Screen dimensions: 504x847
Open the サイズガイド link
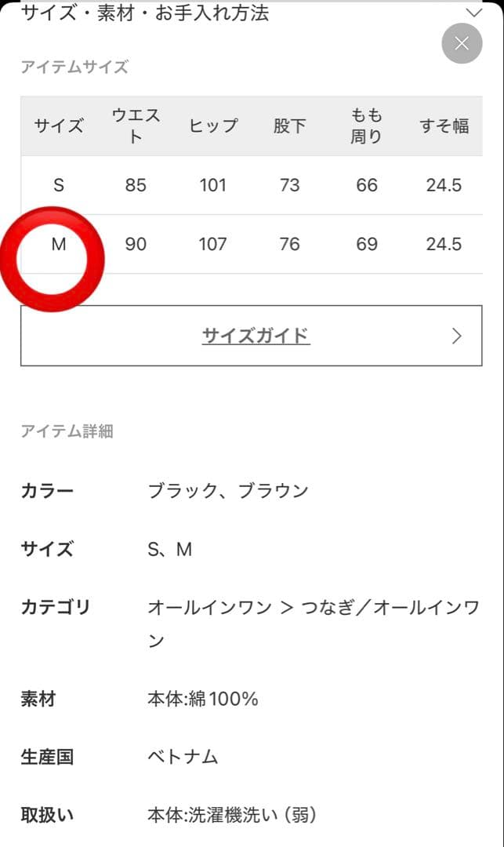pos(256,336)
